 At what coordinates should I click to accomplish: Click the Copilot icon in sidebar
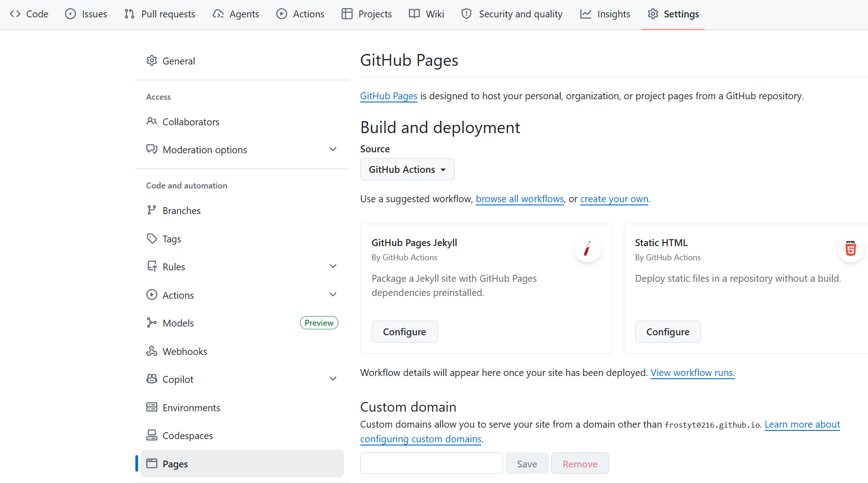pos(152,379)
